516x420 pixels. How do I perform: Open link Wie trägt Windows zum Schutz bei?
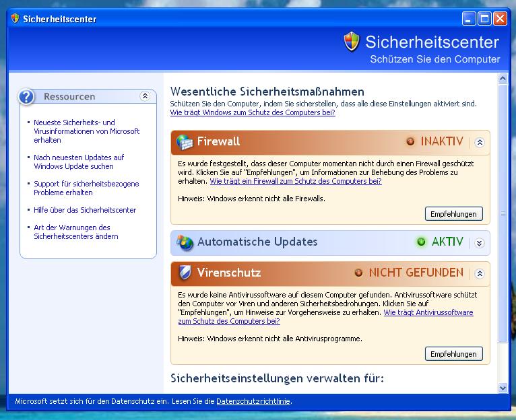pyautogui.click(x=253, y=112)
